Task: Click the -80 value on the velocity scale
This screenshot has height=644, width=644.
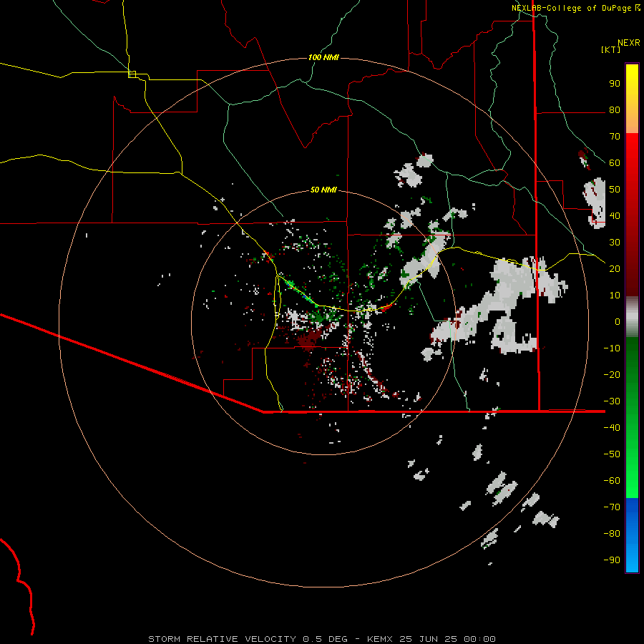Action: tap(612, 534)
